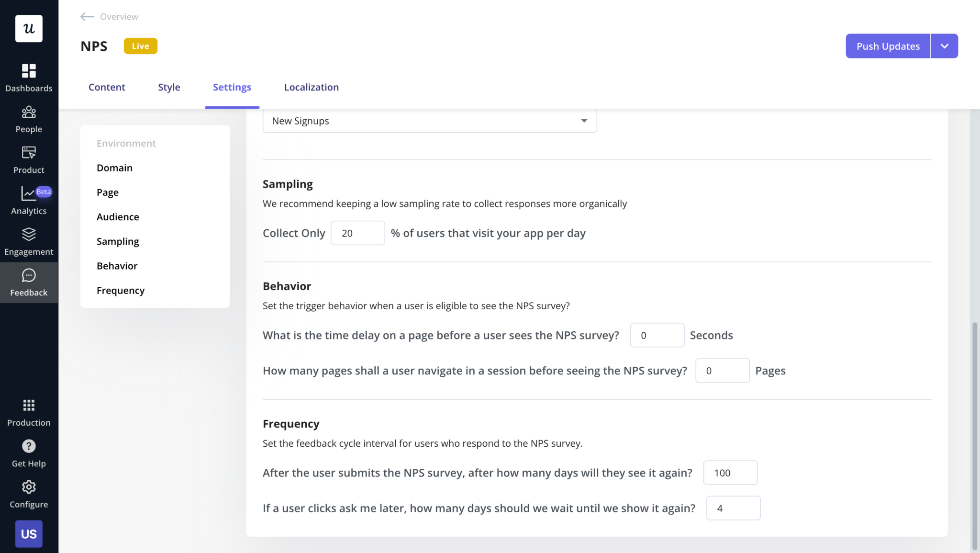Expand the Push Updates dropdown arrow
The width and height of the screenshot is (980, 553).
[x=944, y=46]
